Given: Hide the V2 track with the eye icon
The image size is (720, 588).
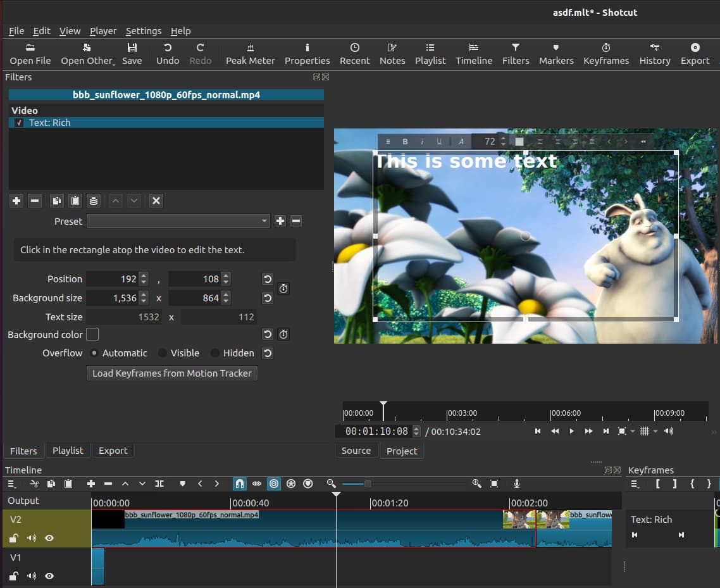Looking at the screenshot, I should tap(49, 538).
